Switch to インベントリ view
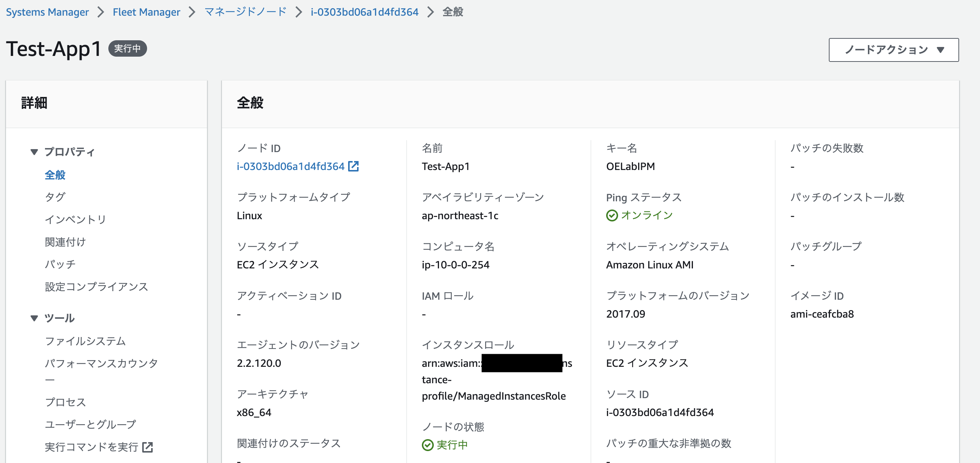Screen dimensions: 980x463 pyautogui.click(x=75, y=219)
